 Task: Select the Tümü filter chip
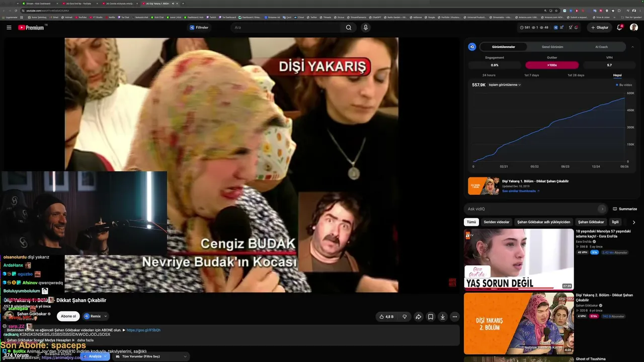[x=471, y=222]
